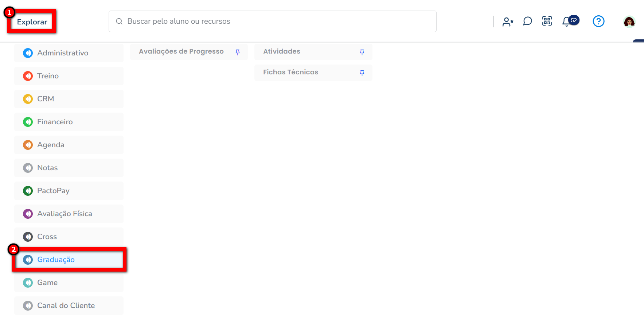Click the PactoPay module icon
The image size is (644, 327).
(28, 191)
